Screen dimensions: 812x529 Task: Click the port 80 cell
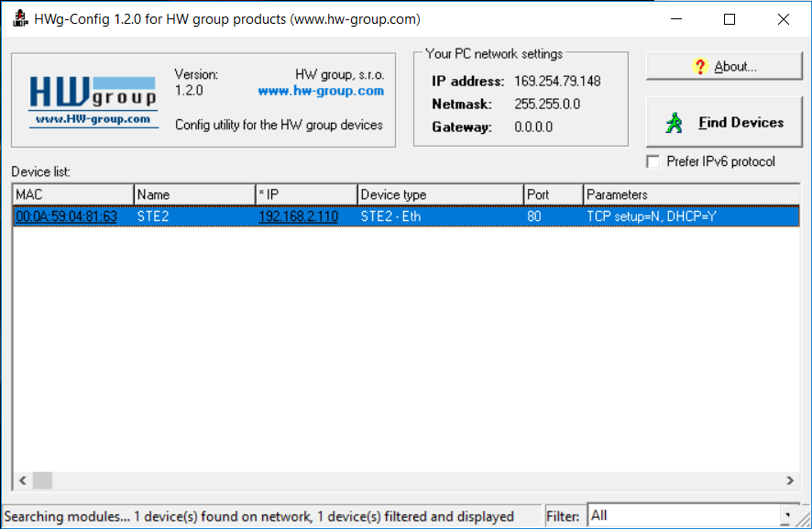click(534, 216)
